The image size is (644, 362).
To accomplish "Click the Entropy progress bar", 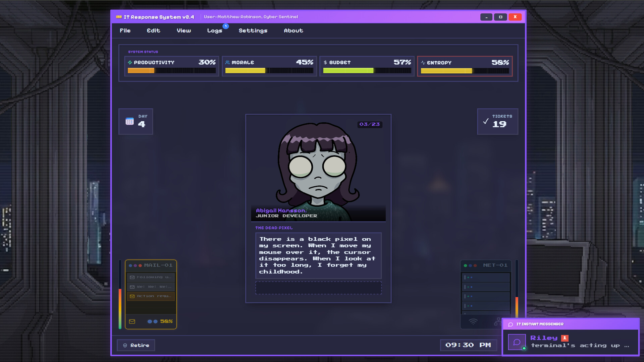I will pos(465,71).
